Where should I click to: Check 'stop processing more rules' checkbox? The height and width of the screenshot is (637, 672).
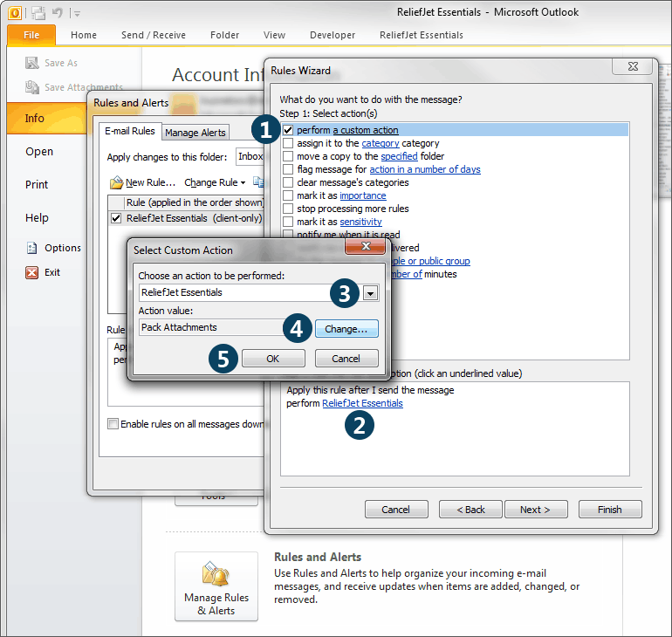288,209
